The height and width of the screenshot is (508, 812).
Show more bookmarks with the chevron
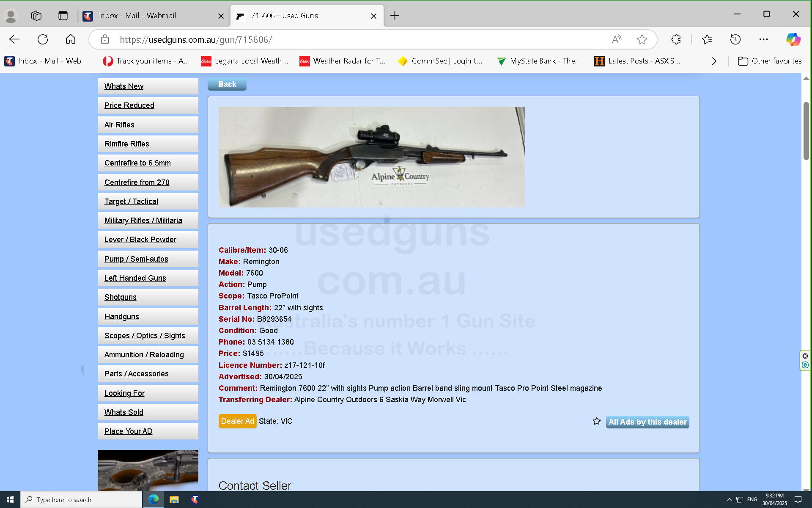tap(714, 61)
